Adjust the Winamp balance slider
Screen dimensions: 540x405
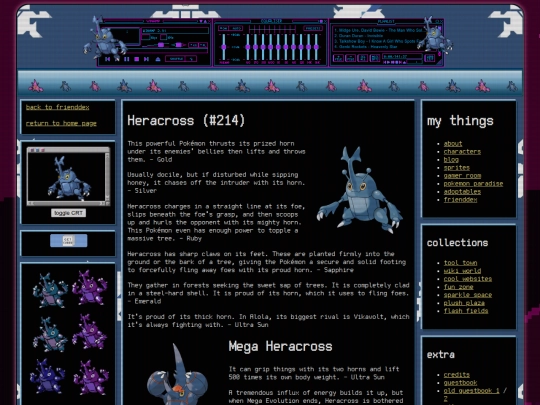tap(179, 45)
